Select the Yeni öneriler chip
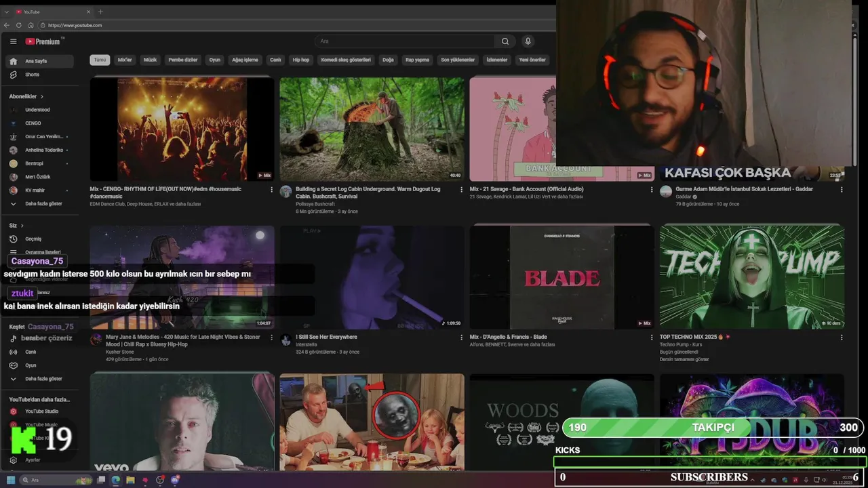Viewport: 868px width, 488px height. tap(532, 60)
